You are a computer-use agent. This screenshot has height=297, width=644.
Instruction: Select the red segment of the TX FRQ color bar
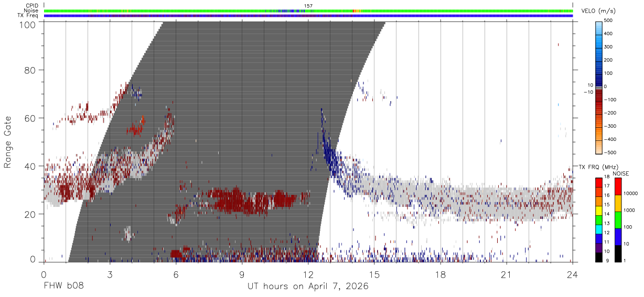pyautogui.click(x=599, y=182)
